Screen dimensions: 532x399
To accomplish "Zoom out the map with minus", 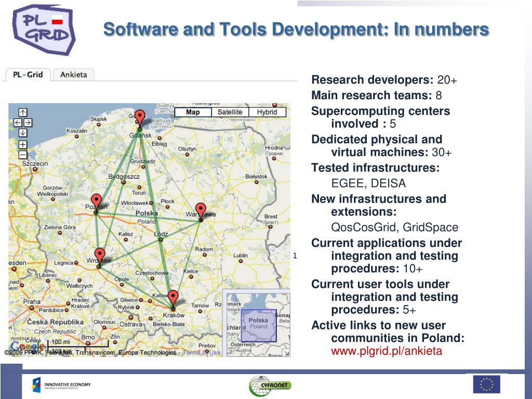I will point(23,155).
